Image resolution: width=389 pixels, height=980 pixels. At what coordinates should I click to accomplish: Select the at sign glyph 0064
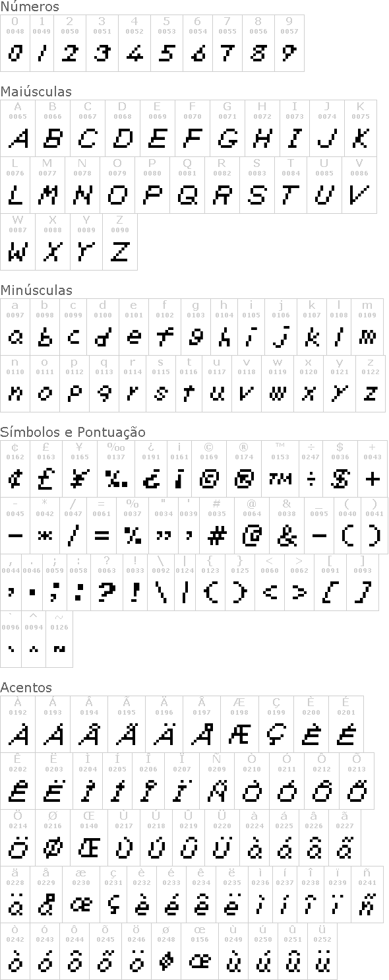point(253,525)
